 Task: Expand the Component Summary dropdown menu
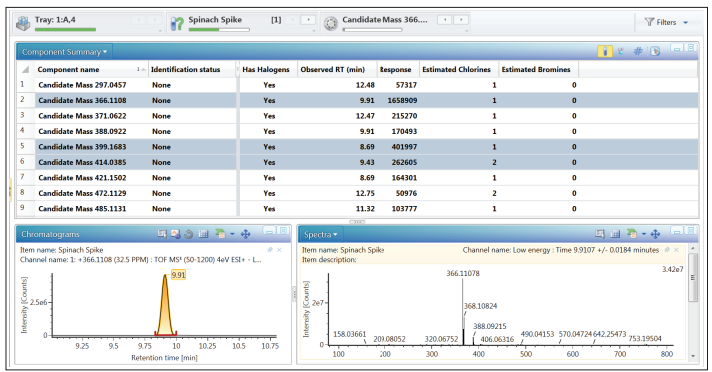click(x=64, y=52)
